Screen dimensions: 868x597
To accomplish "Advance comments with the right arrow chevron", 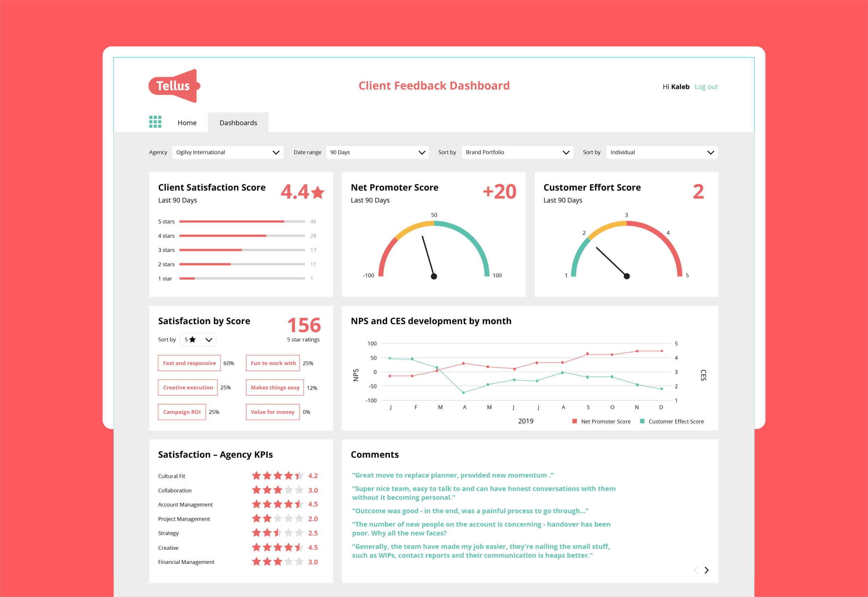I will click(x=707, y=570).
